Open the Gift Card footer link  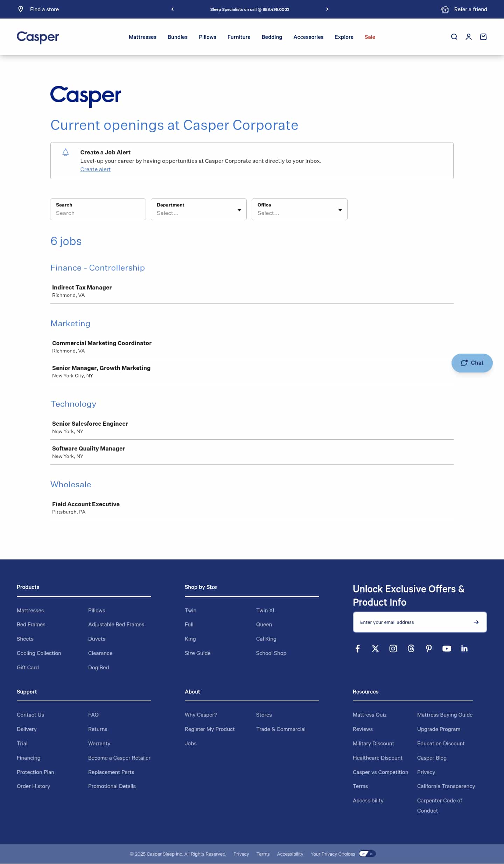[28, 668]
